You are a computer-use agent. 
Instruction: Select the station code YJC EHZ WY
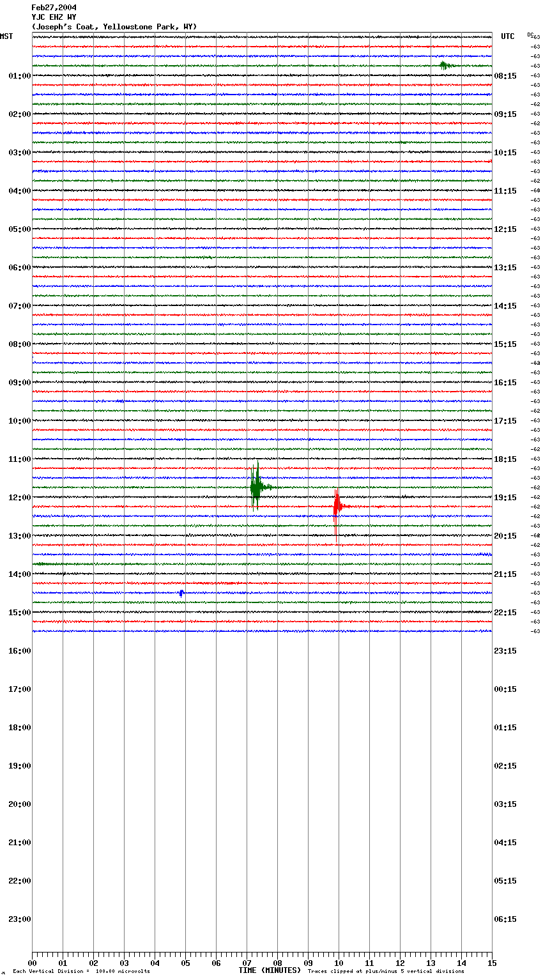click(x=54, y=17)
